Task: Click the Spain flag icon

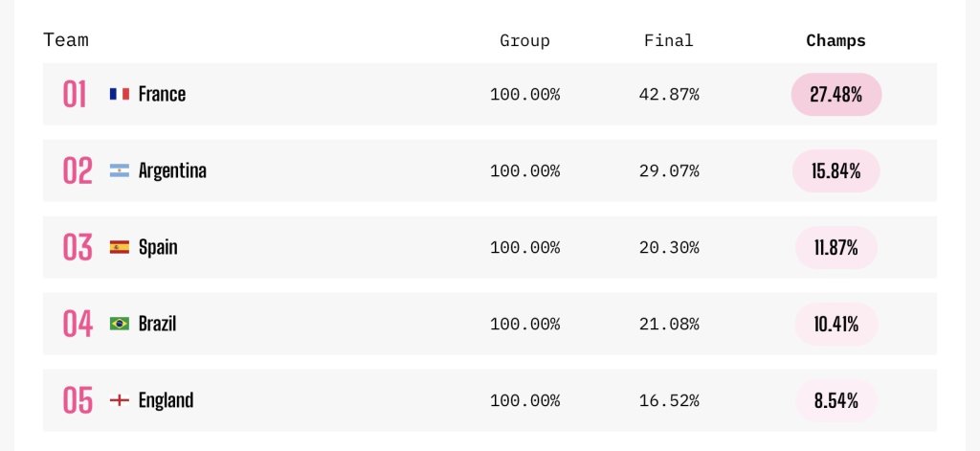Action: tap(120, 247)
